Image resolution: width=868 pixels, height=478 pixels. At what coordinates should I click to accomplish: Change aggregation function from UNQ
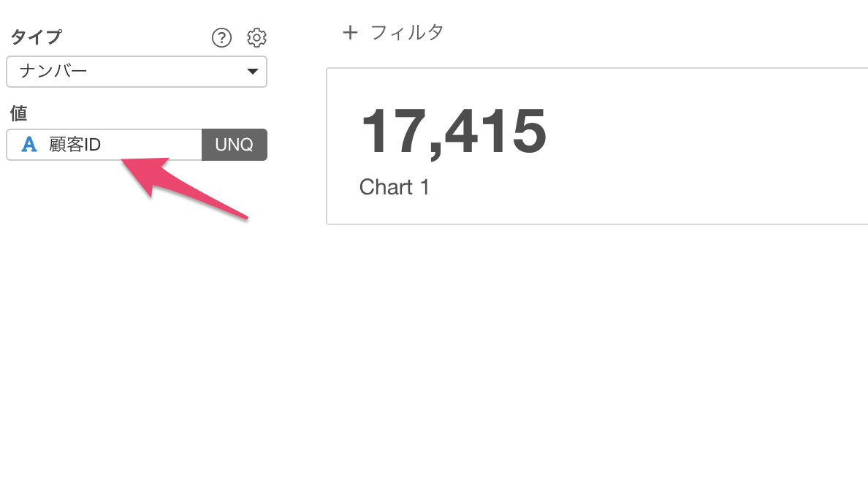tap(234, 145)
